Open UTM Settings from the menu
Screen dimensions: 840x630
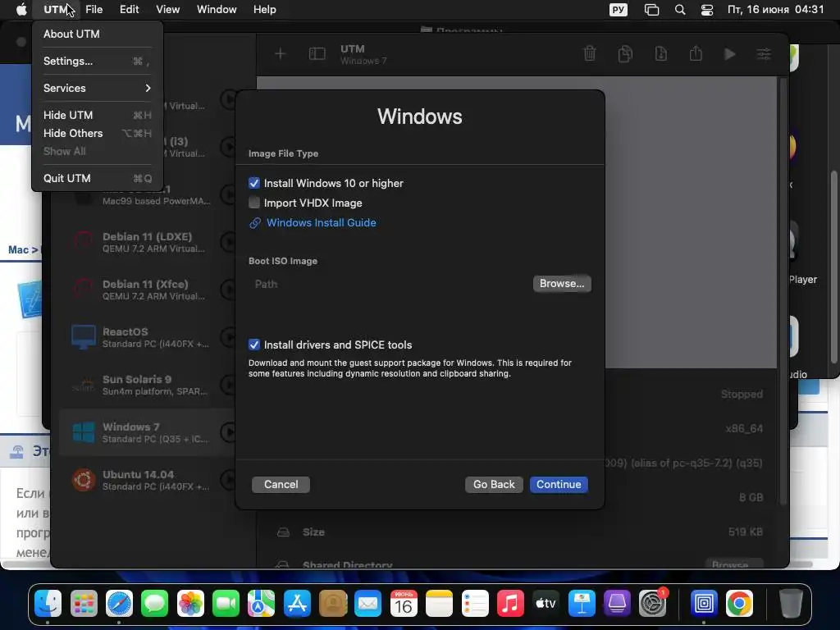97,61
